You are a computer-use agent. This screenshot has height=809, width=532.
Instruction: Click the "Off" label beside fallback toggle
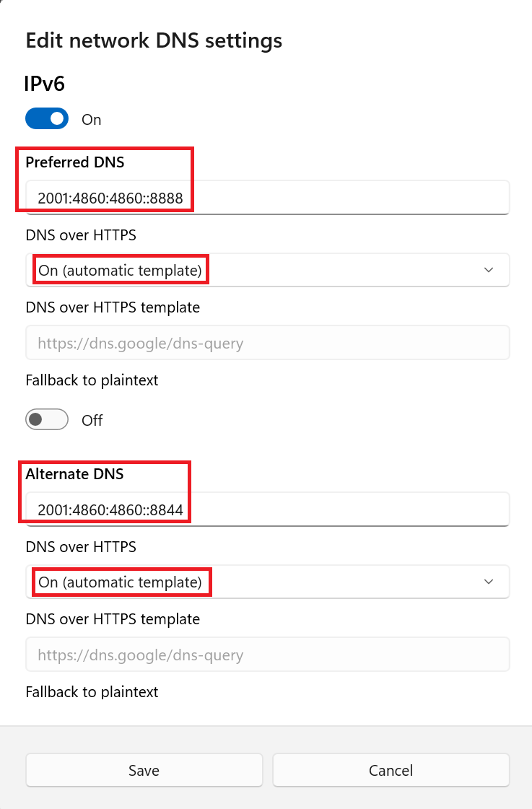click(x=92, y=420)
